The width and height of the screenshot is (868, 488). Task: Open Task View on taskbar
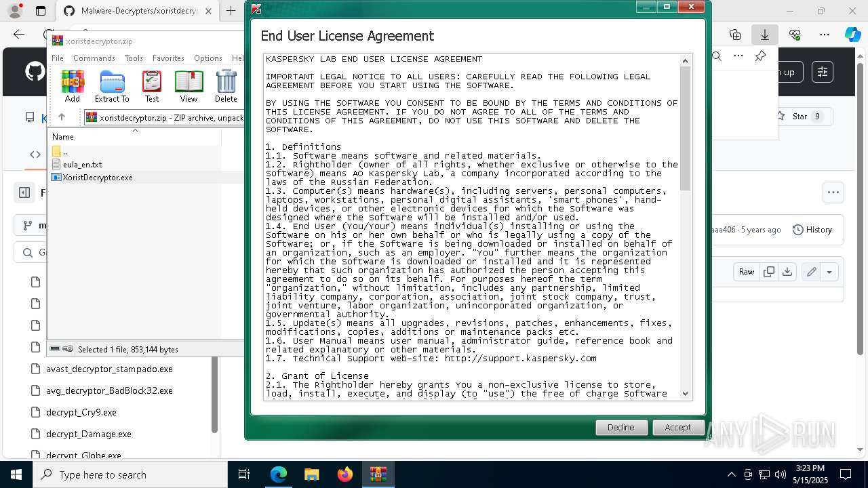(x=244, y=474)
